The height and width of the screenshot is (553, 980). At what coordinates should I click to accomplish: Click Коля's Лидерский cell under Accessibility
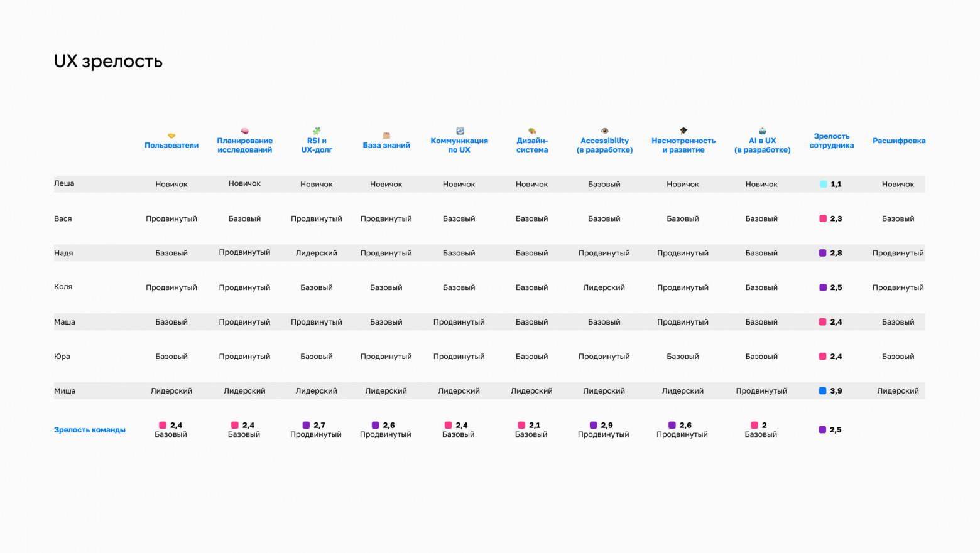coord(604,287)
